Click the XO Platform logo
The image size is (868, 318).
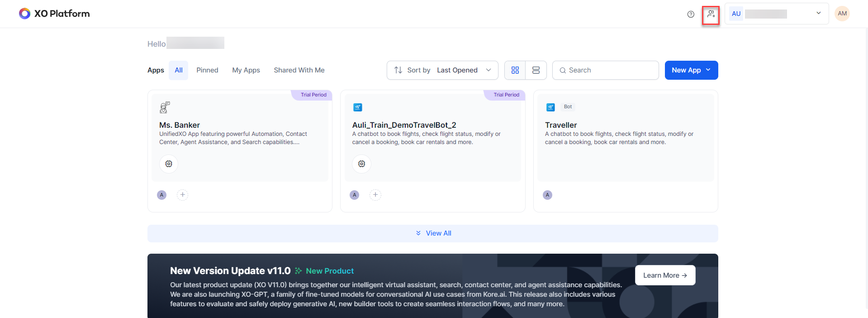54,14
